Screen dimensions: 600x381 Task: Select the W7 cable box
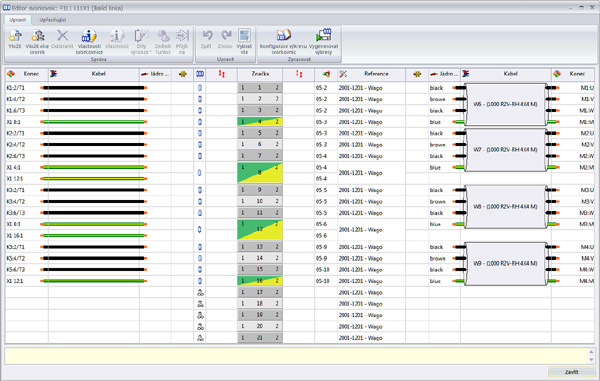coord(505,150)
